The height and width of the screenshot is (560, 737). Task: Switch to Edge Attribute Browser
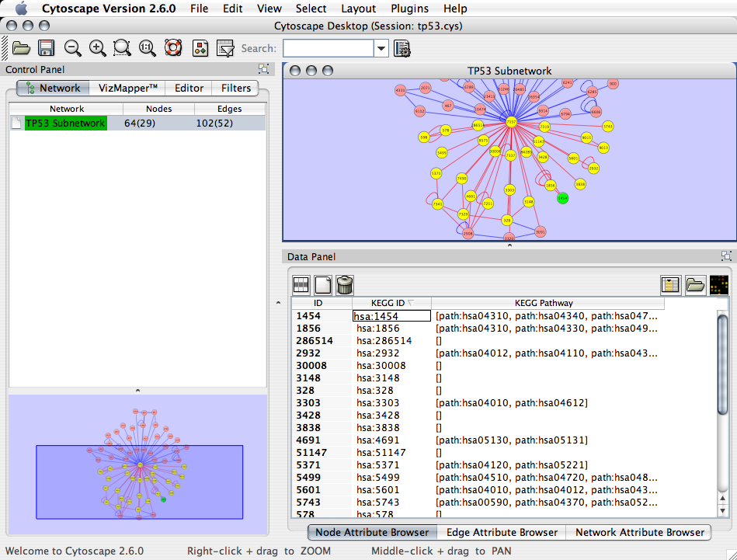tap(501, 532)
